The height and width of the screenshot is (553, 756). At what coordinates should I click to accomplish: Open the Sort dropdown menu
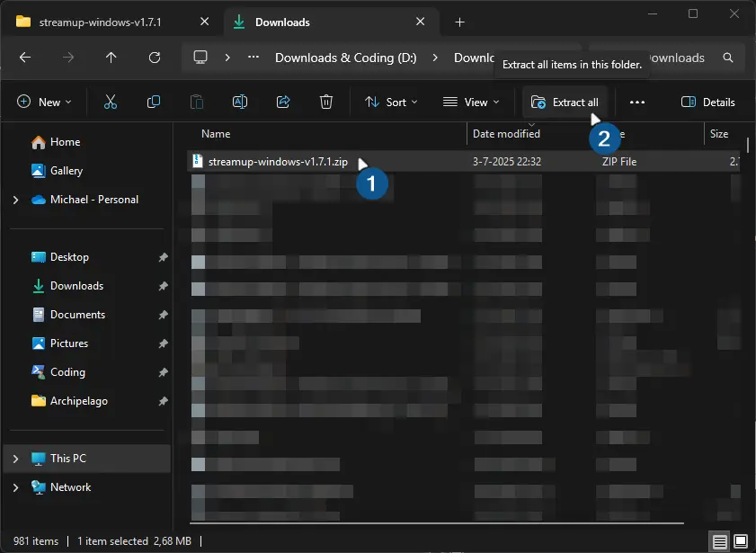point(391,103)
